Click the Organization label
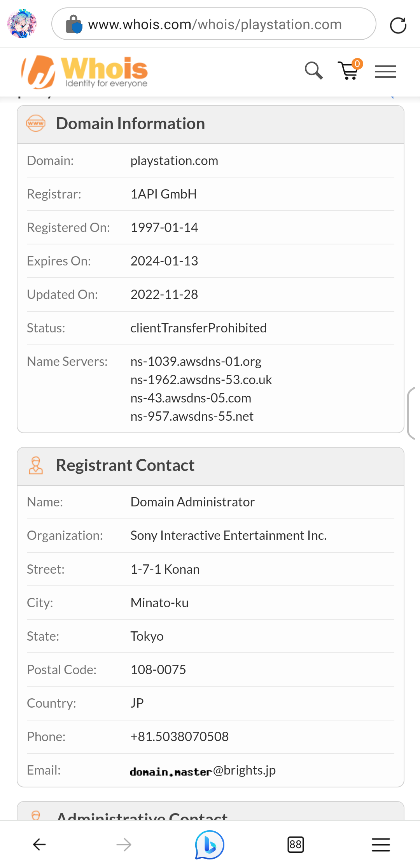Viewport: 420px width, 868px height. click(65, 536)
